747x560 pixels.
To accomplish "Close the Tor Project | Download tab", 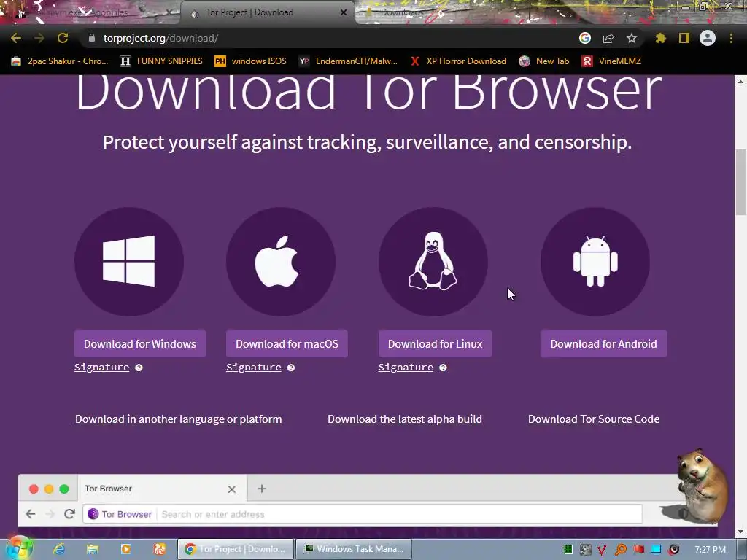I will [344, 12].
